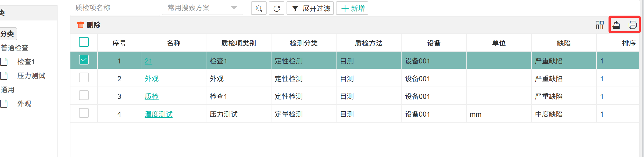
Task: Select the 分类 tab in left panel
Action: [x=8, y=34]
